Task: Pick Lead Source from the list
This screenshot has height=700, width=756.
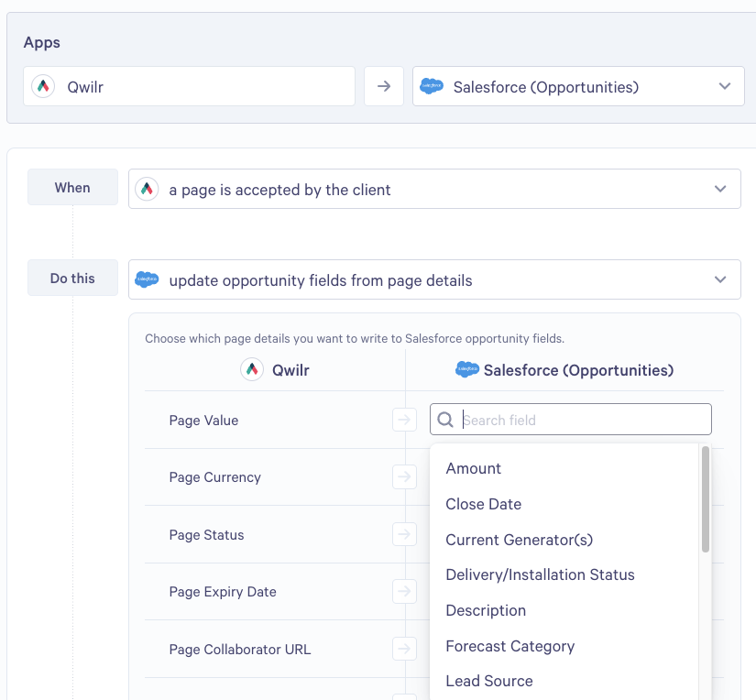Action: click(x=489, y=681)
